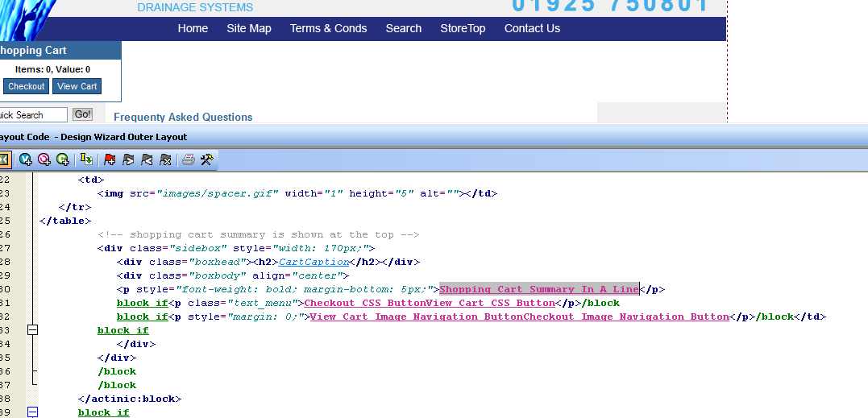
Task: Click the Contact Us navigation link
Action: [532, 28]
